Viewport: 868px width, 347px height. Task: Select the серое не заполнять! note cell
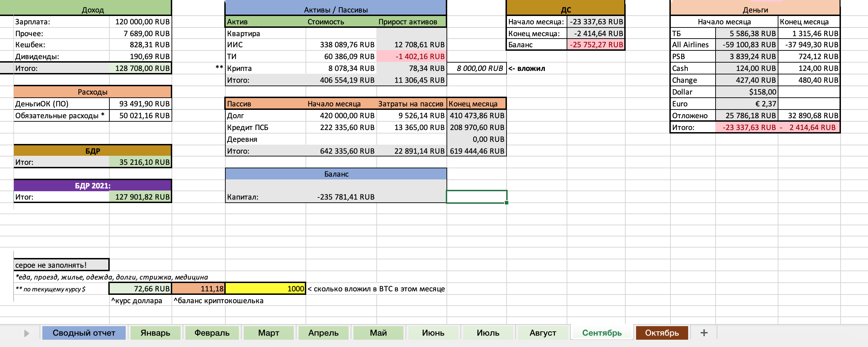tap(61, 265)
